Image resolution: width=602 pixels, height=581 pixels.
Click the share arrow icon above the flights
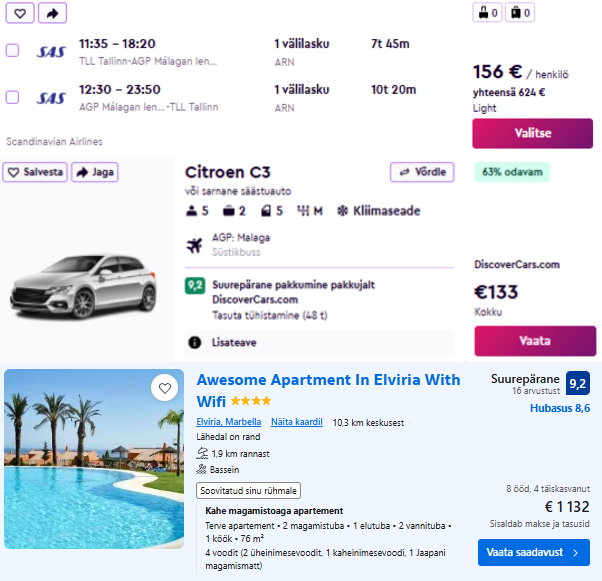click(x=52, y=13)
